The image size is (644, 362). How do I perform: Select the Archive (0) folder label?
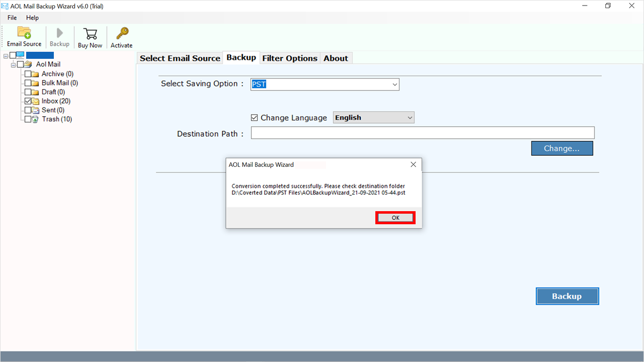pyautogui.click(x=57, y=74)
